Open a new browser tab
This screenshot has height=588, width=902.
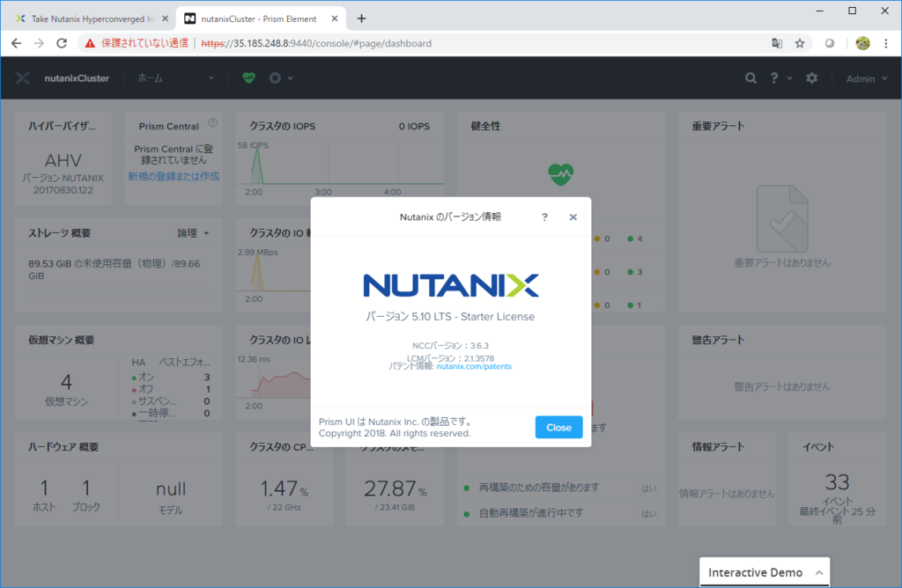coord(361,19)
